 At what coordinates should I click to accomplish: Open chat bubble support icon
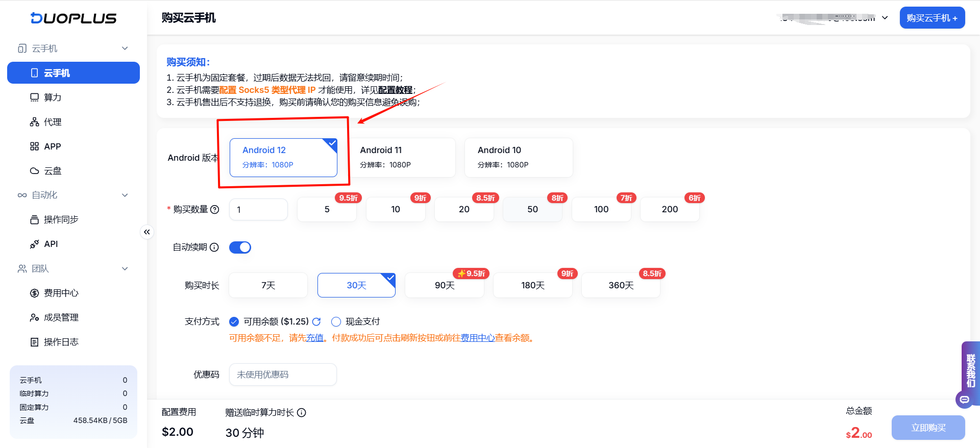click(964, 400)
